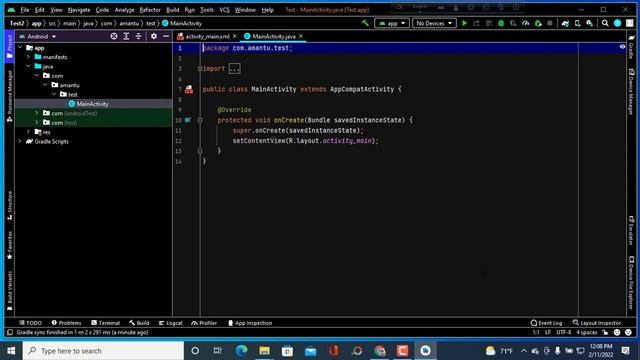Hide the Project panel with minus icon

pos(166,36)
